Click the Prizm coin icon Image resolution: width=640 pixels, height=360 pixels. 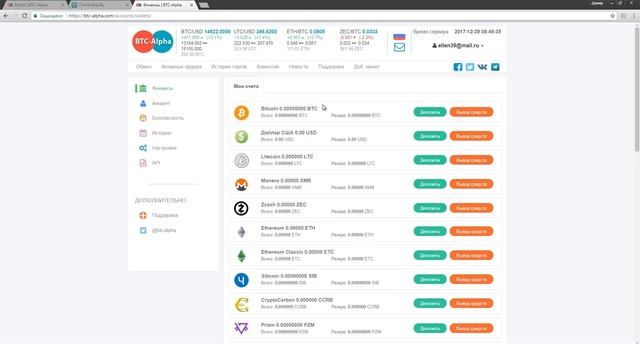[241, 328]
